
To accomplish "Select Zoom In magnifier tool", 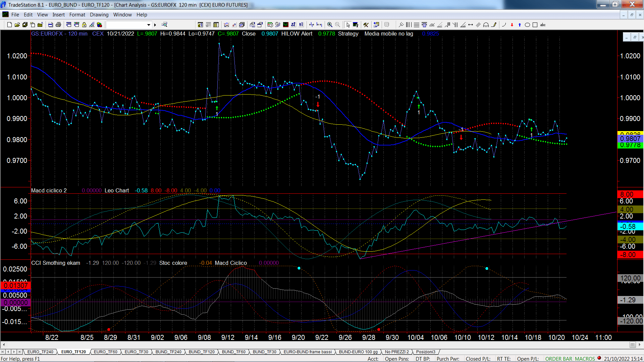I will 330,24.
